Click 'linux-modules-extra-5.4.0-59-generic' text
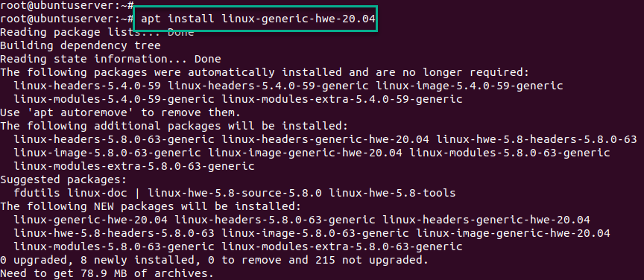The image size is (644, 280). click(x=342, y=99)
